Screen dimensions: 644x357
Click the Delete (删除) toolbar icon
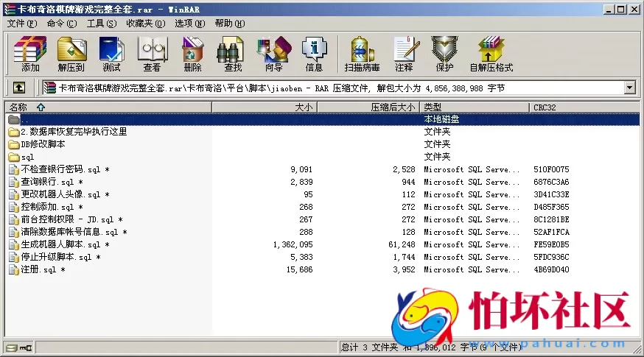pyautogui.click(x=192, y=54)
